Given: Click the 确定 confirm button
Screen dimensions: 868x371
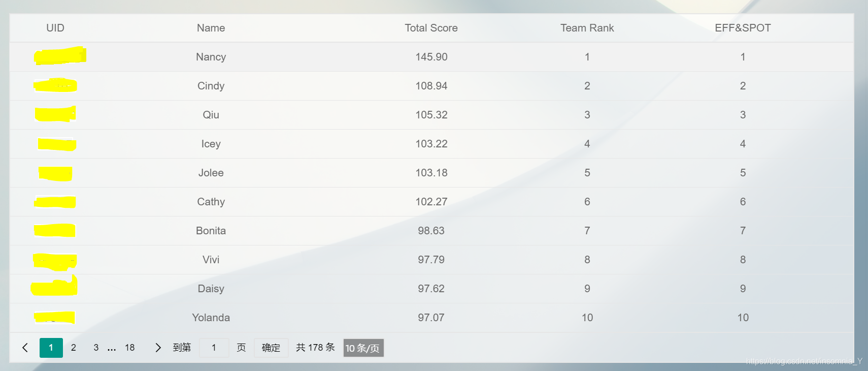Looking at the screenshot, I should [x=271, y=348].
